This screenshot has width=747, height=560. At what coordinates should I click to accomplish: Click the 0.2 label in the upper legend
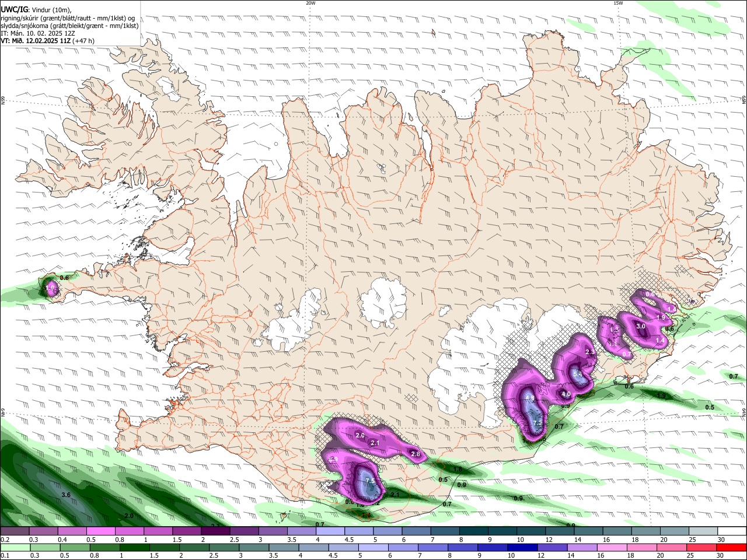point(5,540)
